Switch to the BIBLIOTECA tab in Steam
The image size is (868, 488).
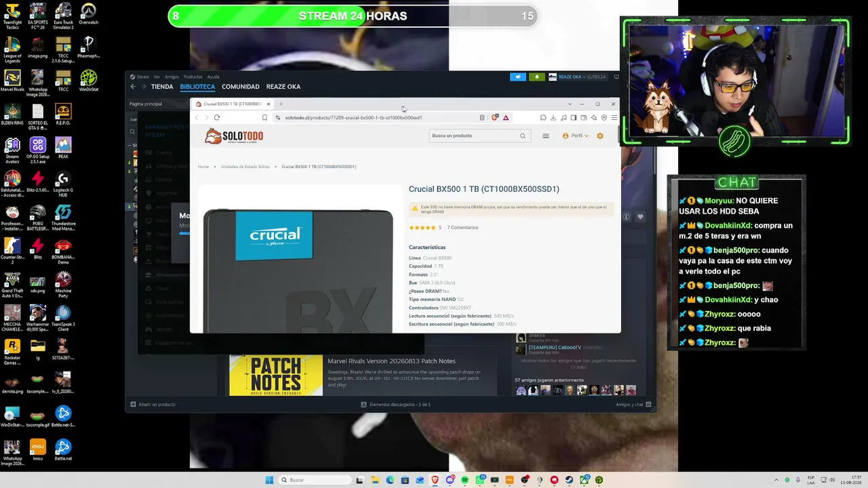click(x=197, y=87)
